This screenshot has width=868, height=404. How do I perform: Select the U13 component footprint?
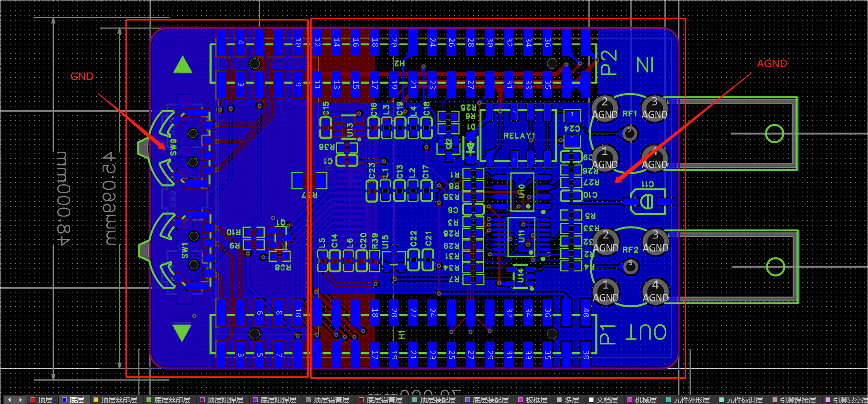pyautogui.click(x=349, y=127)
